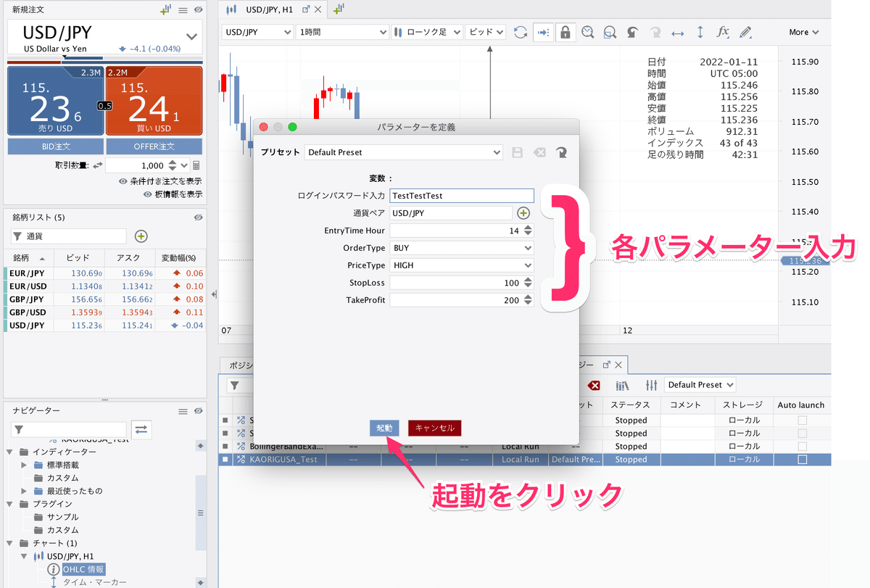Toggle chart auto-shift arrow button

click(x=542, y=32)
